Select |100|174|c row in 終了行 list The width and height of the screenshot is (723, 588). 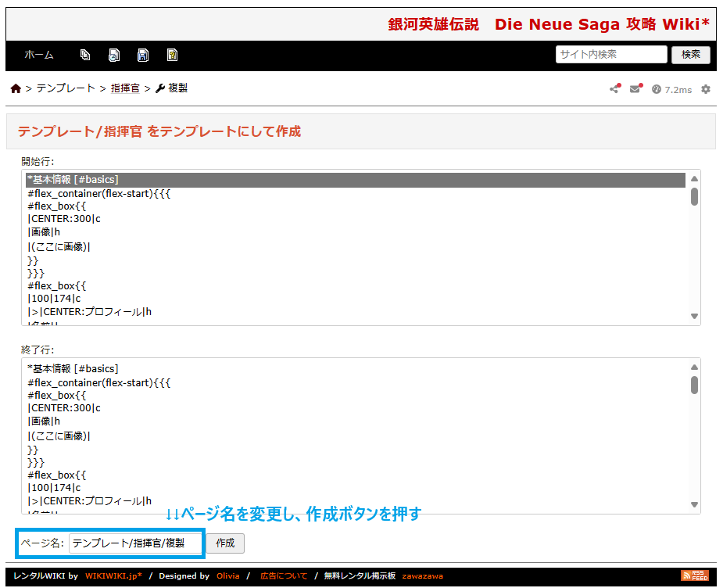pos(356,487)
